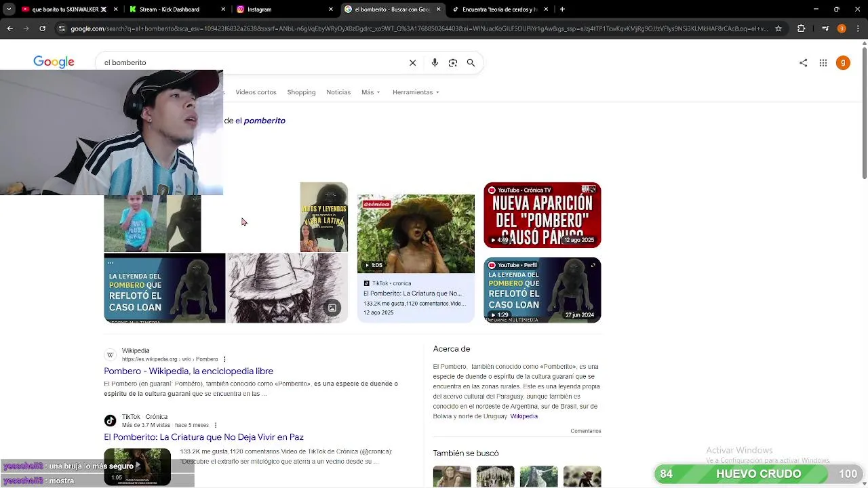The width and height of the screenshot is (868, 488).
Task: Switch to the Noticias filter
Action: (338, 92)
